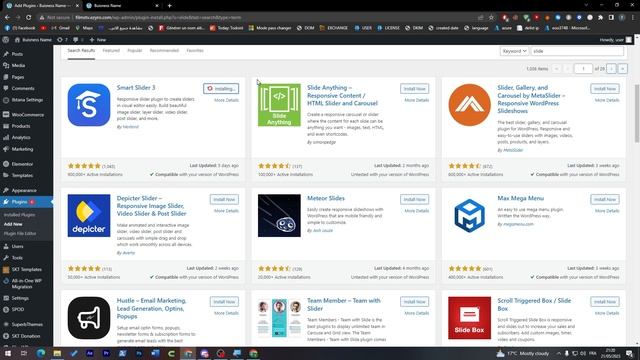Click Slide Anything plugin icon
The height and width of the screenshot is (360, 640).
click(279, 105)
